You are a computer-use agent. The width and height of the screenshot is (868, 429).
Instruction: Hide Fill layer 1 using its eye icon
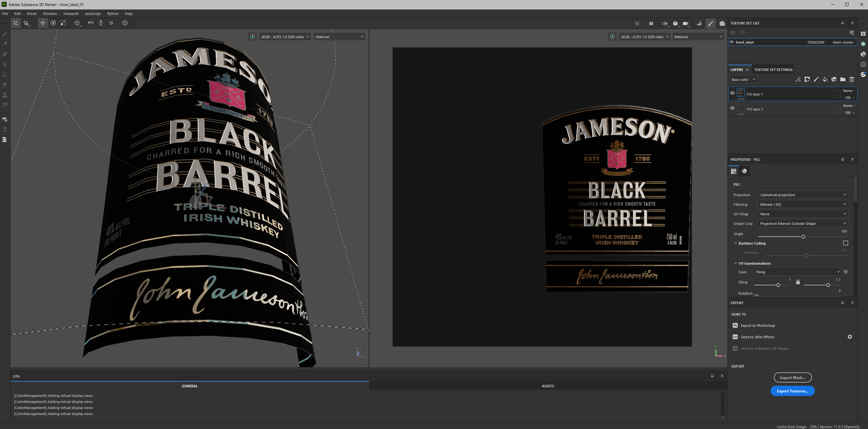732,93
